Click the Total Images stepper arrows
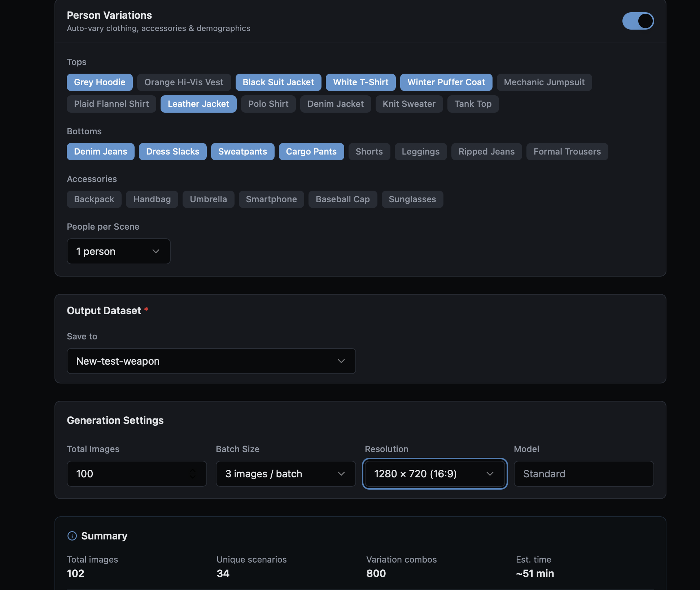This screenshot has height=590, width=700. tap(193, 474)
